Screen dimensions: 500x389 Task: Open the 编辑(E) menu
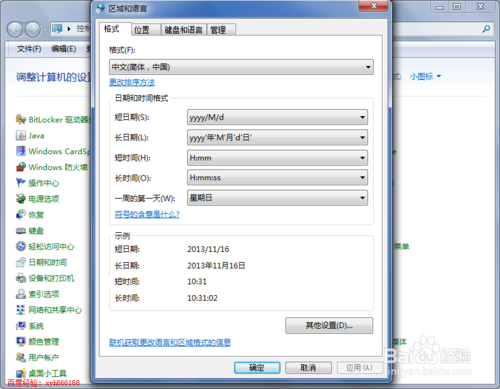coord(63,49)
